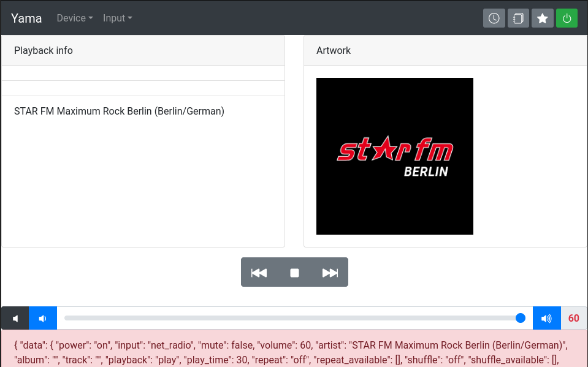Toggle mute with the dark speaker button
Viewport: 588px width, 367px height.
15,319
